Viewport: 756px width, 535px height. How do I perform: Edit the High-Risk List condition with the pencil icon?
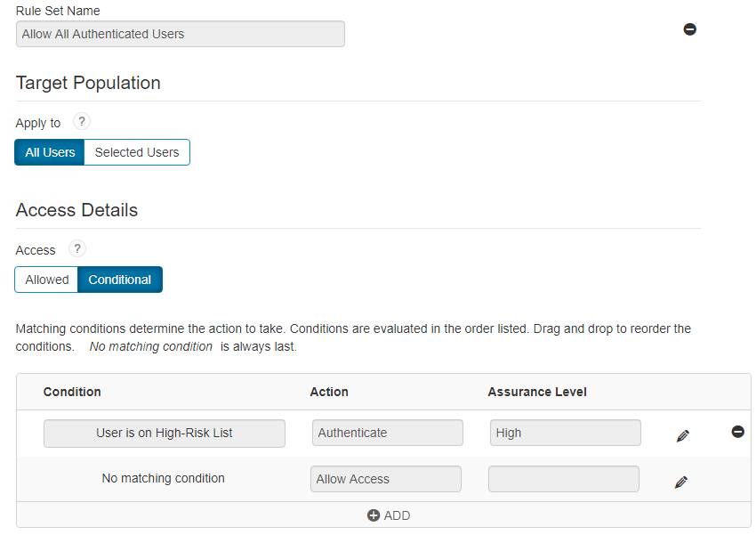coord(682,435)
